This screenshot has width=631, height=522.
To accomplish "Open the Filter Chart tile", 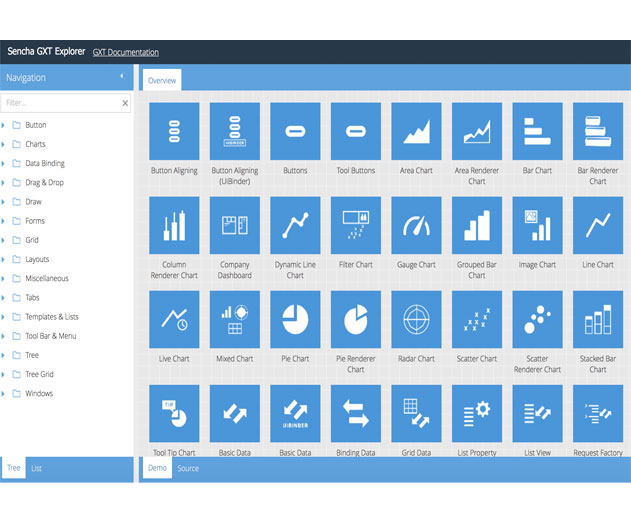I will 356,225.
